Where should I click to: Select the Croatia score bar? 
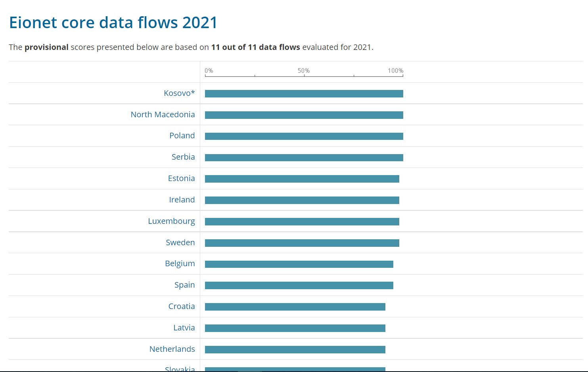[x=295, y=307]
